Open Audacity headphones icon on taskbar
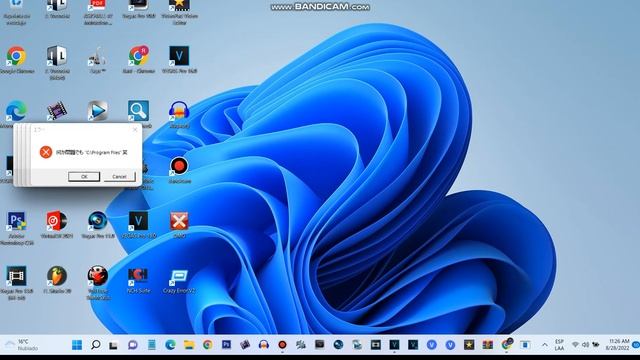Viewport: 640px width, 360px height. 264,345
